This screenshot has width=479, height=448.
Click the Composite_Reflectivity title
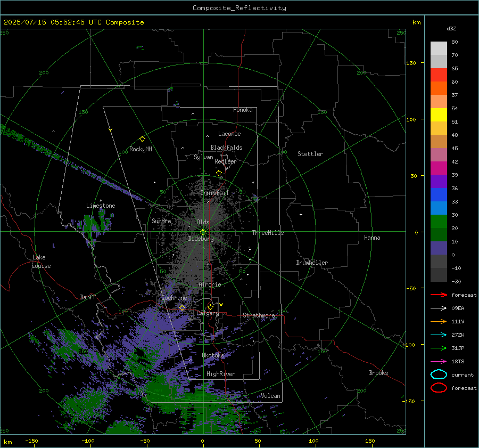click(x=240, y=8)
